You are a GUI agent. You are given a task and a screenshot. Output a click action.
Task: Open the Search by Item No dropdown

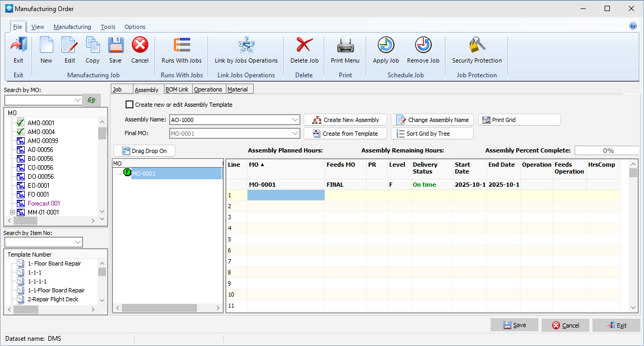click(x=78, y=242)
